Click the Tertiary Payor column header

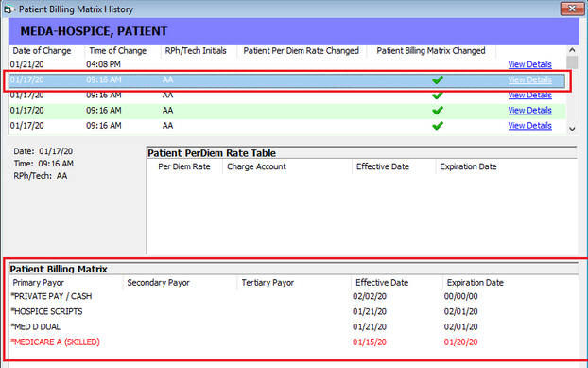[268, 283]
